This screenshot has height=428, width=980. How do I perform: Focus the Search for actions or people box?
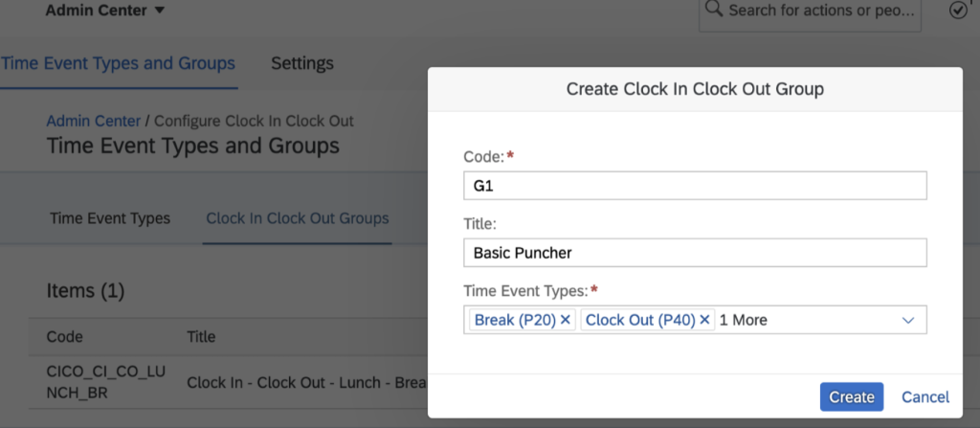810,11
